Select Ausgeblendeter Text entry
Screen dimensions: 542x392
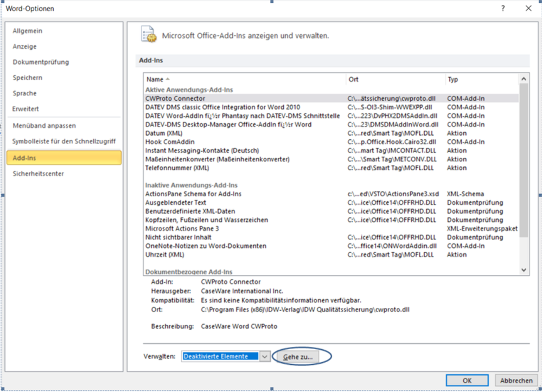pos(331,202)
